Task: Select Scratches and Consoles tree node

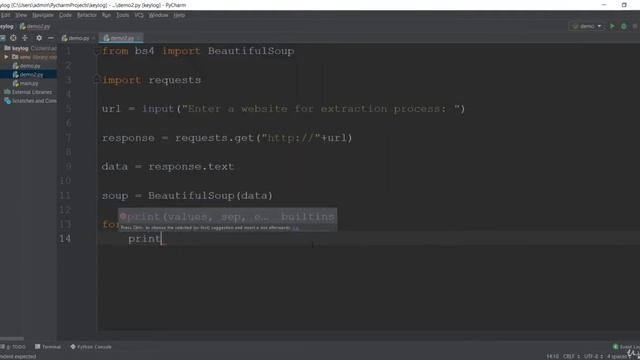Action: [29, 101]
